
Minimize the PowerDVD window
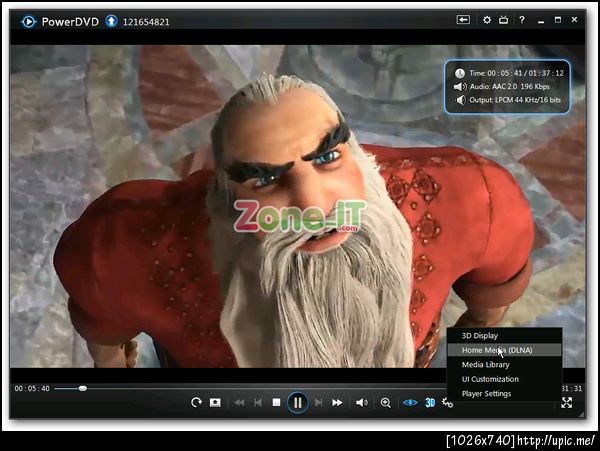[x=541, y=21]
